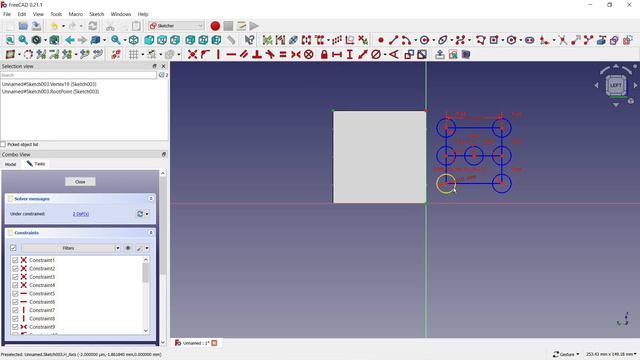Open the undo history dropdown arrow
640x360 pixels.
click(63, 26)
